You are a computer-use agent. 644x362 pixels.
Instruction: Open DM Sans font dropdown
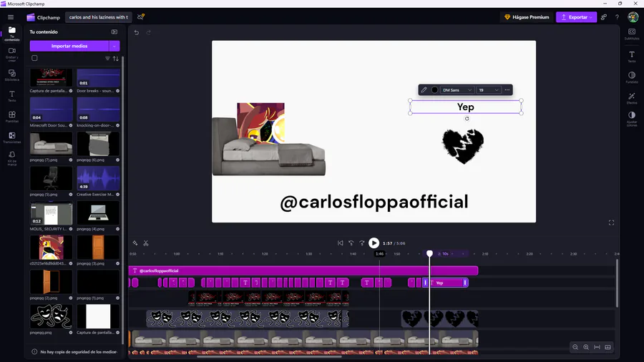click(x=457, y=90)
